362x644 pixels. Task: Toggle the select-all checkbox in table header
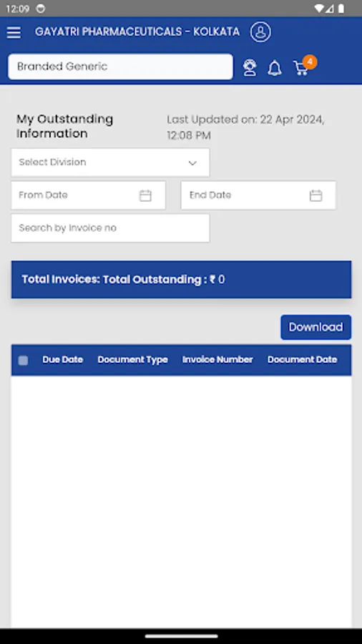coord(24,360)
